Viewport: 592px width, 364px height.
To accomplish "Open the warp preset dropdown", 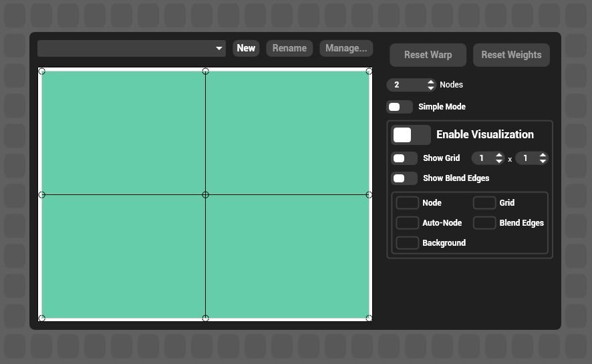I will tap(132, 48).
